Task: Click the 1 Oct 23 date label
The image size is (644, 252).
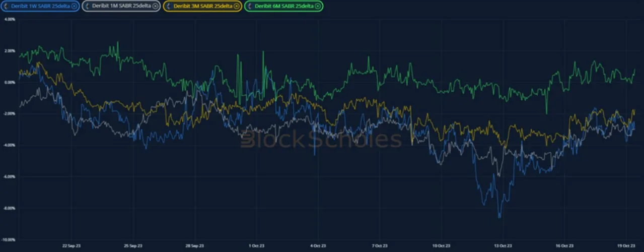Action: [256, 246]
